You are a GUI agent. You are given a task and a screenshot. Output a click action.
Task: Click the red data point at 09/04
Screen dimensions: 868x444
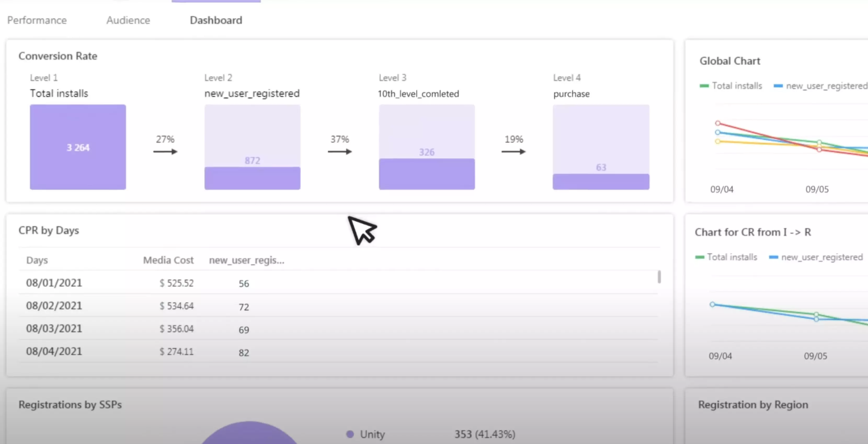click(x=718, y=123)
